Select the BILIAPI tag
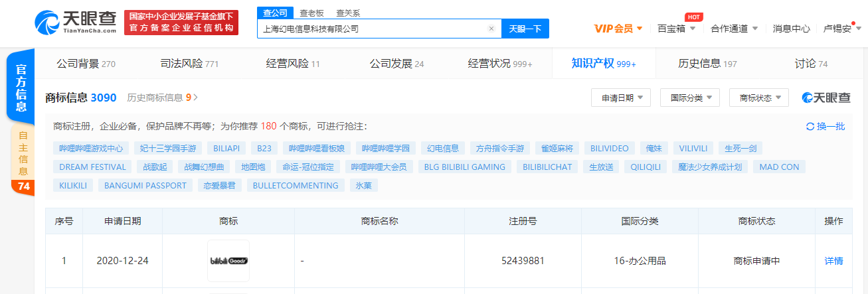Image resolution: width=868 pixels, height=294 pixels. pyautogui.click(x=226, y=148)
